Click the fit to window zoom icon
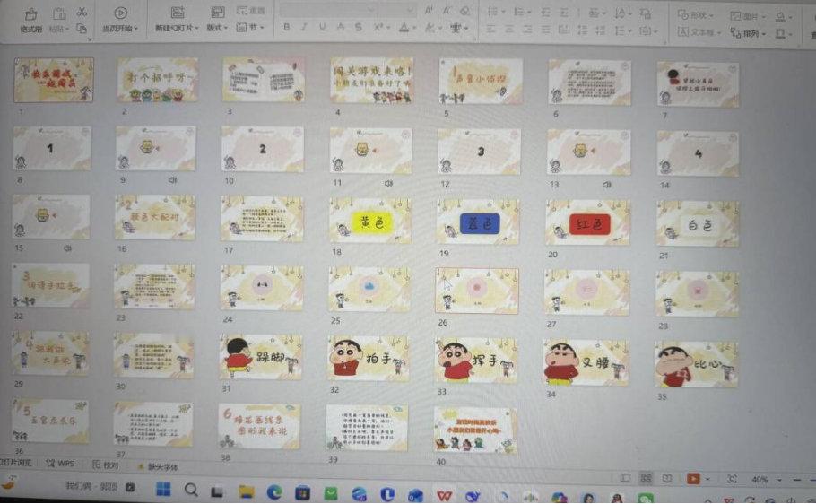 (732, 479)
